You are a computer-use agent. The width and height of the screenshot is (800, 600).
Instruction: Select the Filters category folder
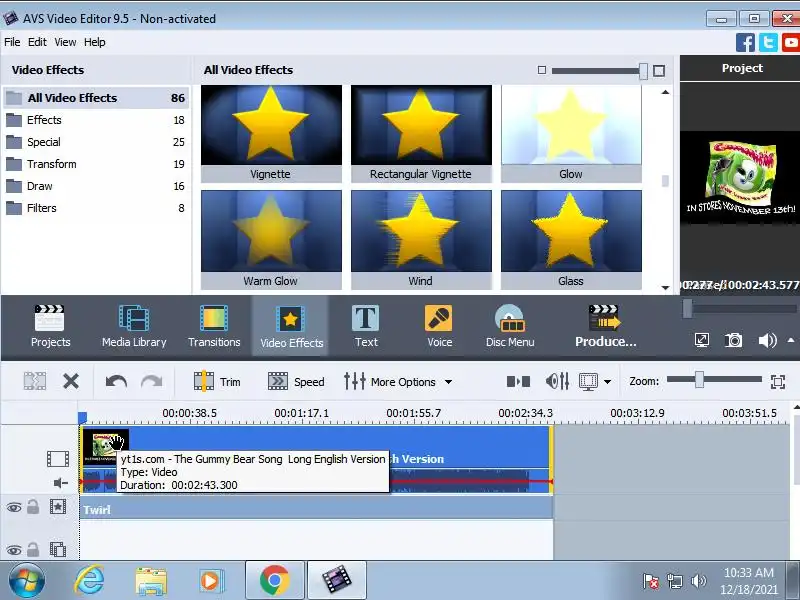(x=96, y=208)
